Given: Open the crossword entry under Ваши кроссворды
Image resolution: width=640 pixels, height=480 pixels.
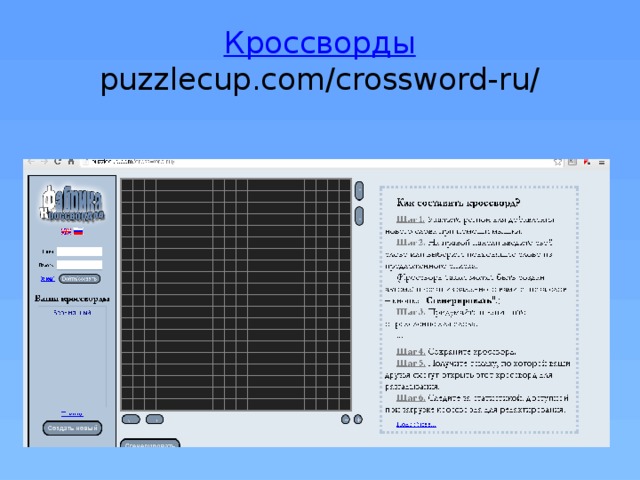Looking at the screenshot, I should [72, 313].
